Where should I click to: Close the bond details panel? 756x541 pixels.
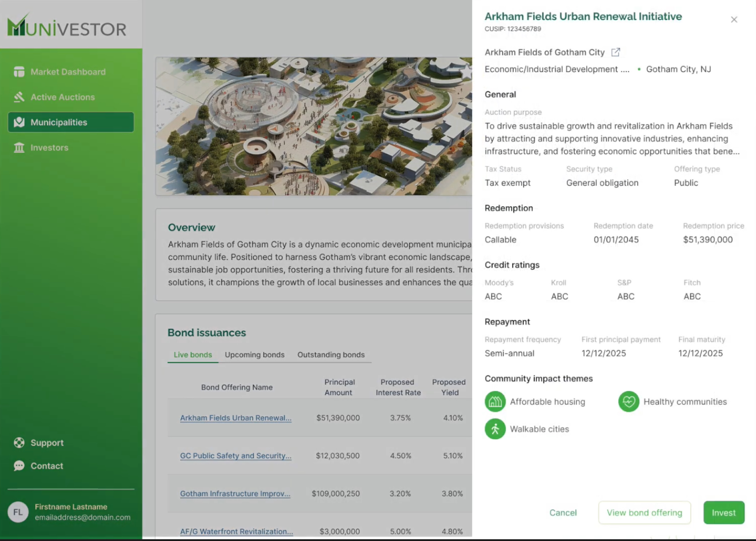click(734, 20)
